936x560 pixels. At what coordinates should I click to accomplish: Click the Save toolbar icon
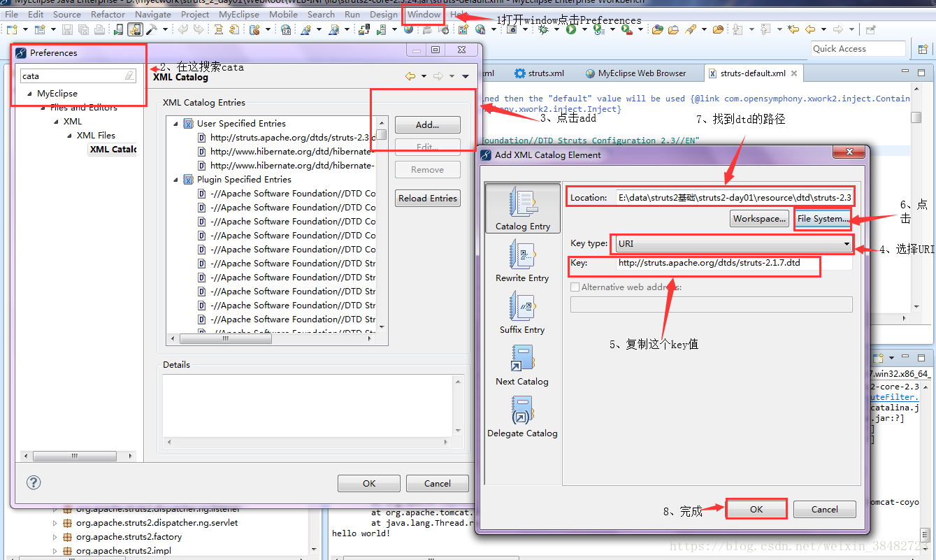[67, 29]
